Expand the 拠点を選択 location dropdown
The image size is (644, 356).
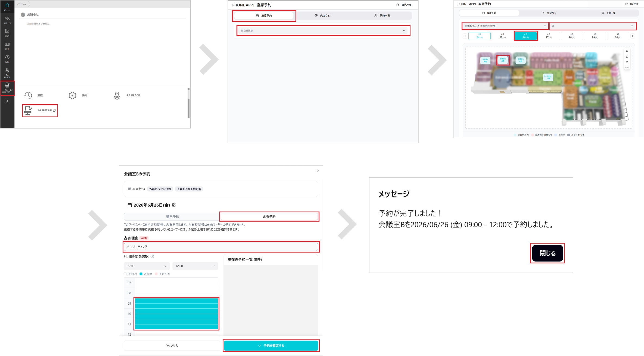323,31
